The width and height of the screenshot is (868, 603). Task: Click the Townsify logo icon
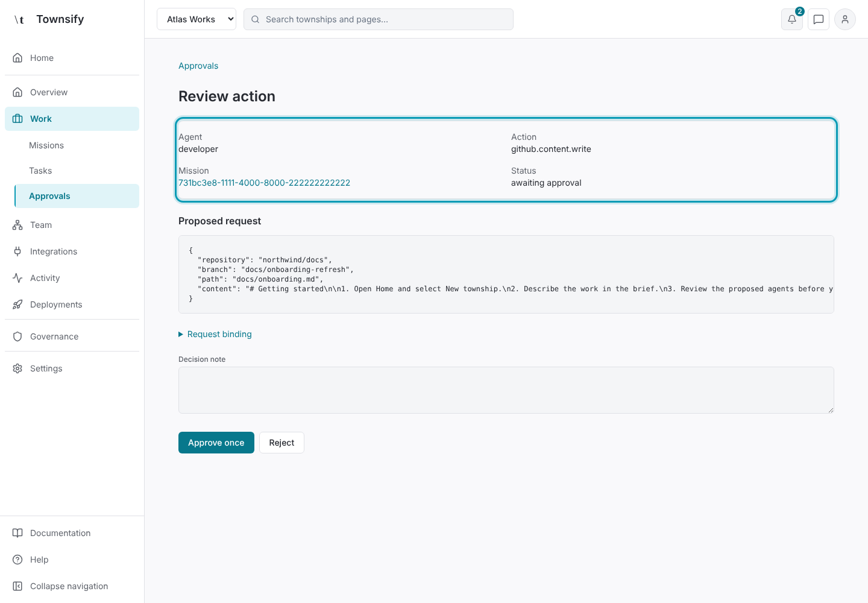coord(19,19)
